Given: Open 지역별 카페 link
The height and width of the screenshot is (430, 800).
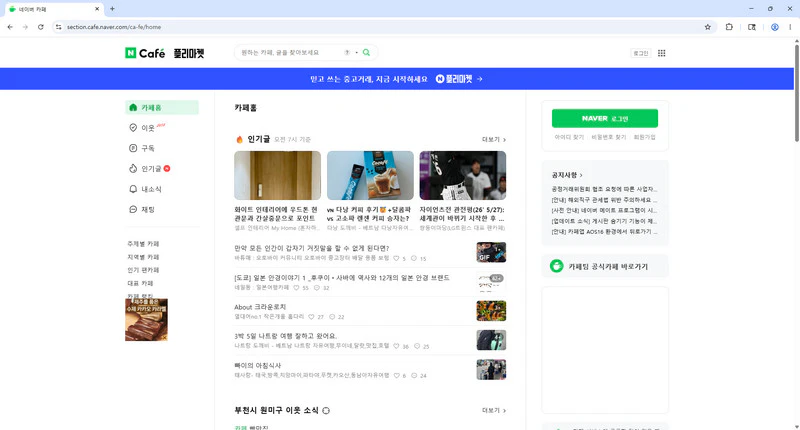Looking at the screenshot, I should coord(143,257).
